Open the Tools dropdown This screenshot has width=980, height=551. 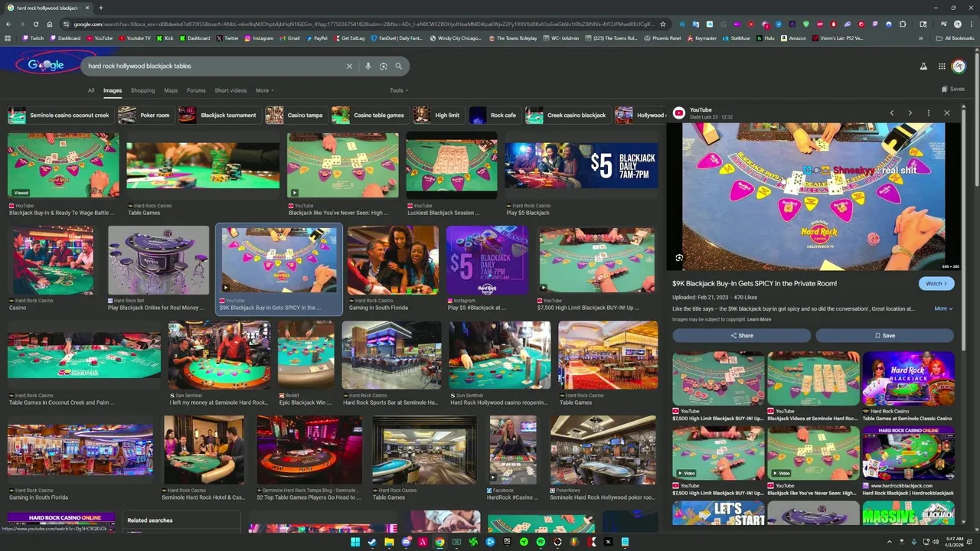point(399,90)
